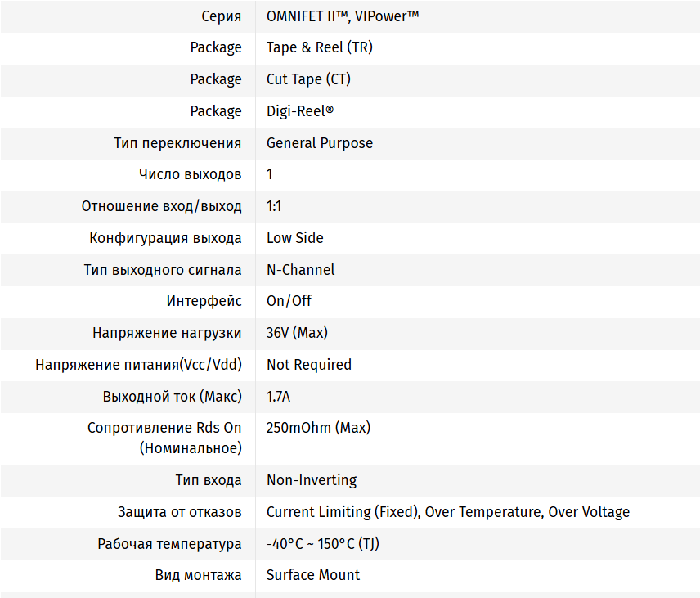This screenshot has height=598, width=700.
Task: Click the 1.7A output current value
Action: click(x=278, y=397)
